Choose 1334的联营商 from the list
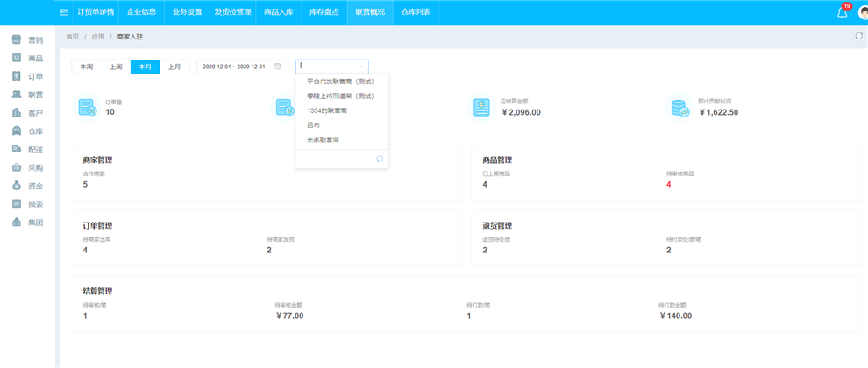The width and height of the screenshot is (868, 368). point(341,110)
